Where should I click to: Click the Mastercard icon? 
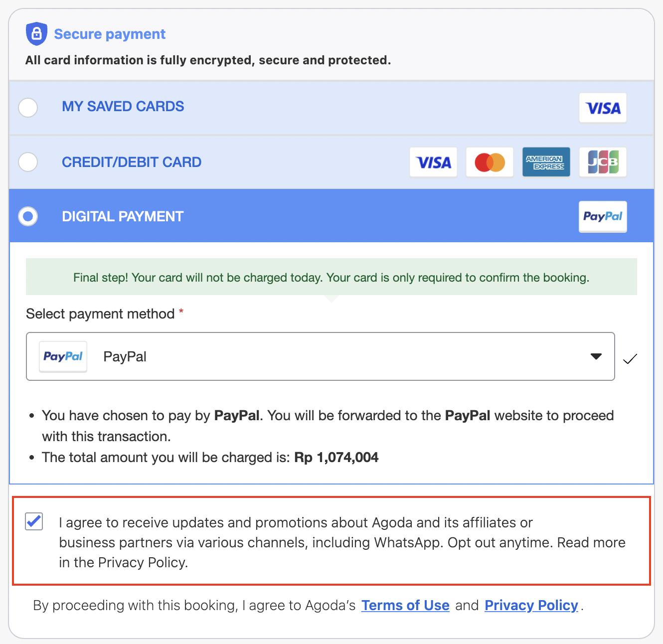click(490, 161)
